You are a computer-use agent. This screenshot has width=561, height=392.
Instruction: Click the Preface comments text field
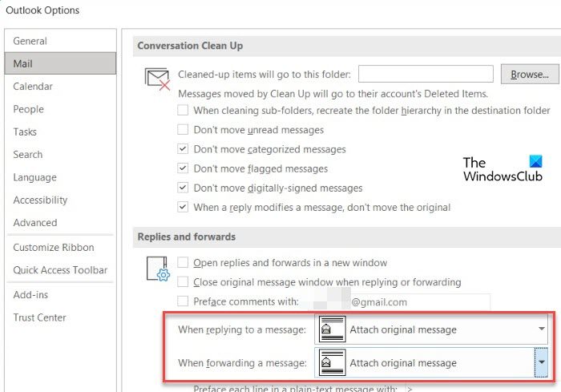click(395, 301)
